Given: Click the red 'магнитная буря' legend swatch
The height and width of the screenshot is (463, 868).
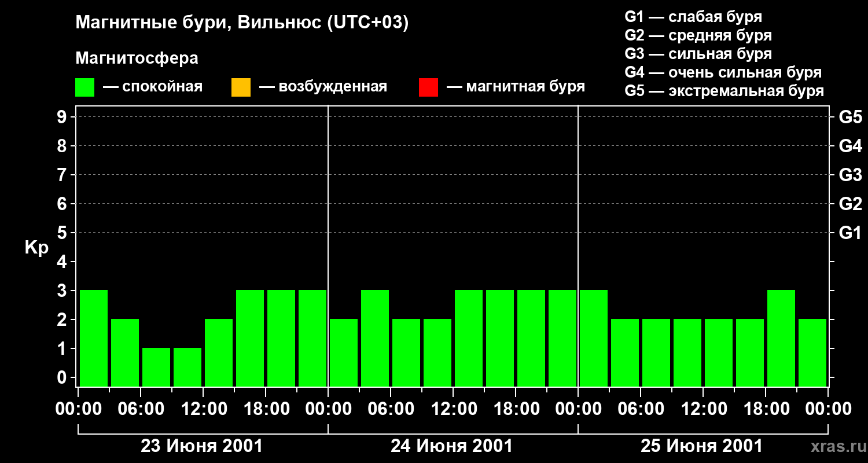Looking at the screenshot, I should [428, 87].
